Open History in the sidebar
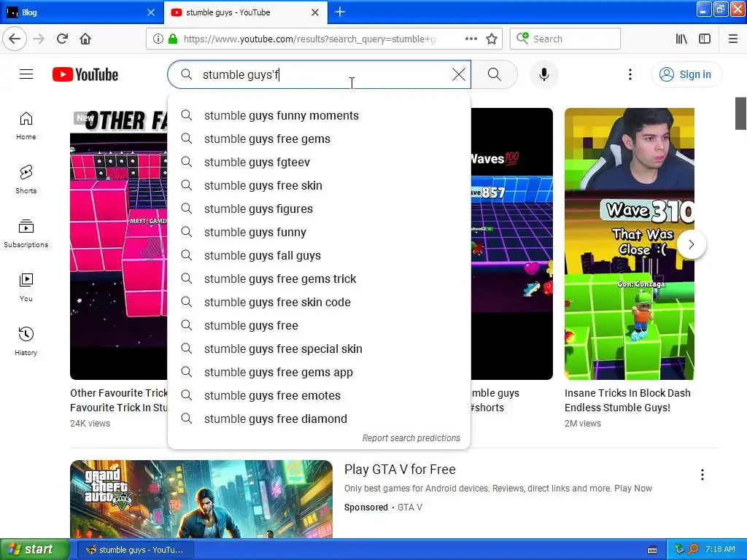 (26, 341)
